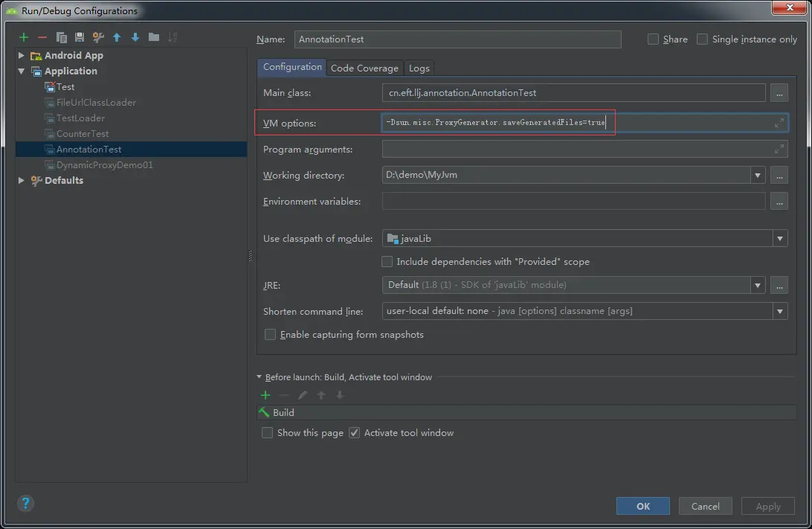The image size is (812, 529).
Task: Collapse the Before launch section
Action: [260, 377]
